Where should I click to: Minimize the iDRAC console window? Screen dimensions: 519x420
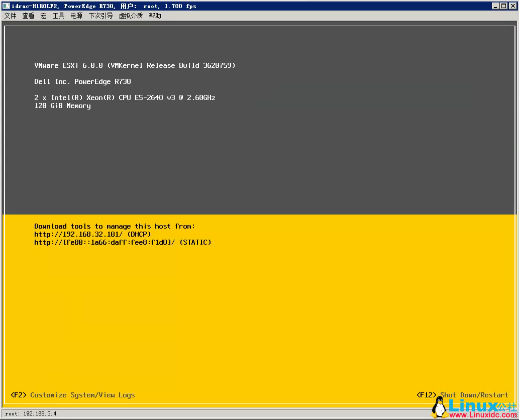coord(495,6)
